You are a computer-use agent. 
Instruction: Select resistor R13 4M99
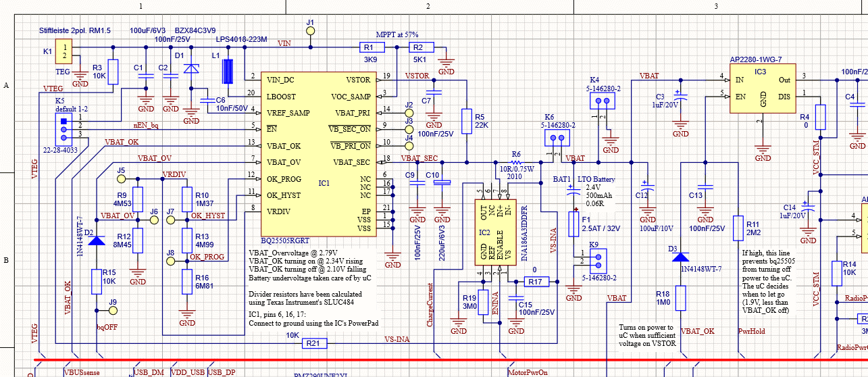[186, 239]
